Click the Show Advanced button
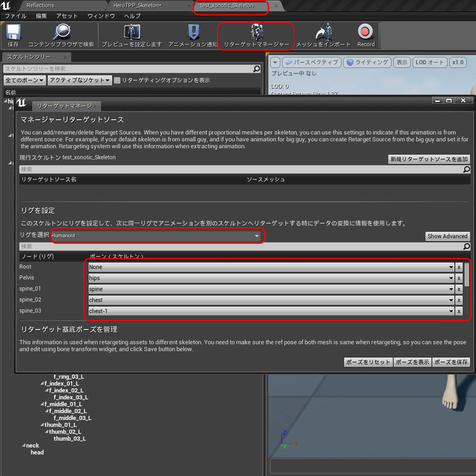 pos(447,236)
